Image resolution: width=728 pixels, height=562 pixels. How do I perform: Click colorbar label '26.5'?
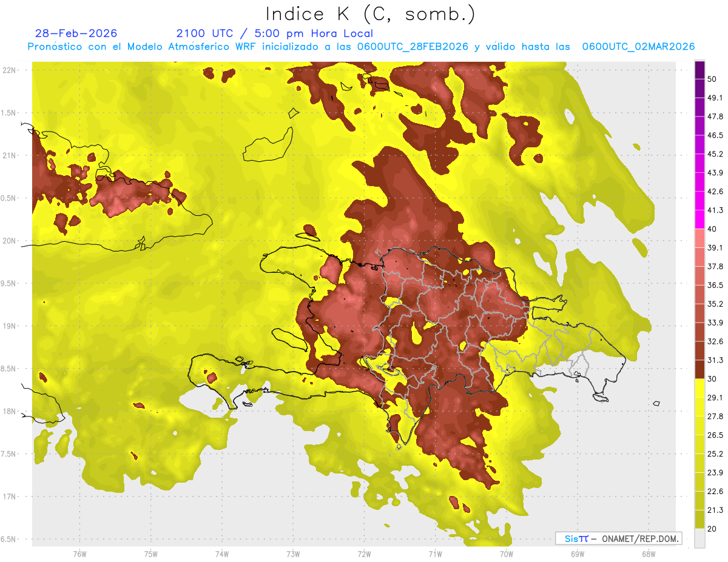coord(716,435)
